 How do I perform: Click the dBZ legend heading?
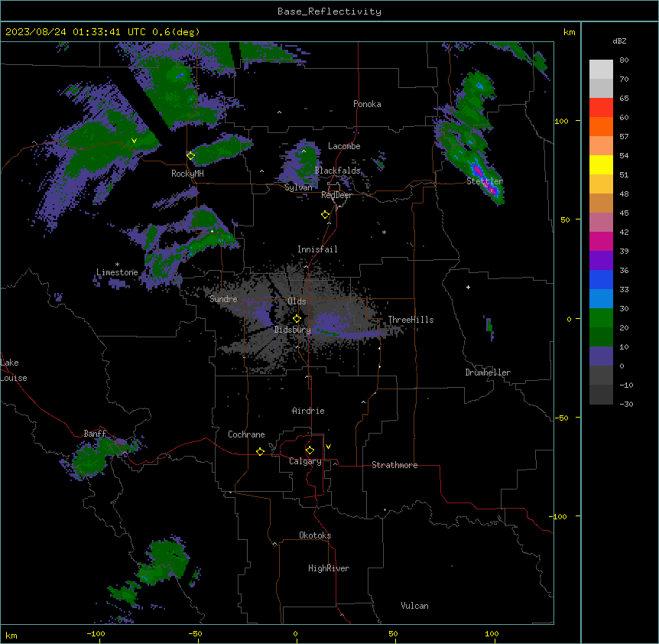click(619, 41)
